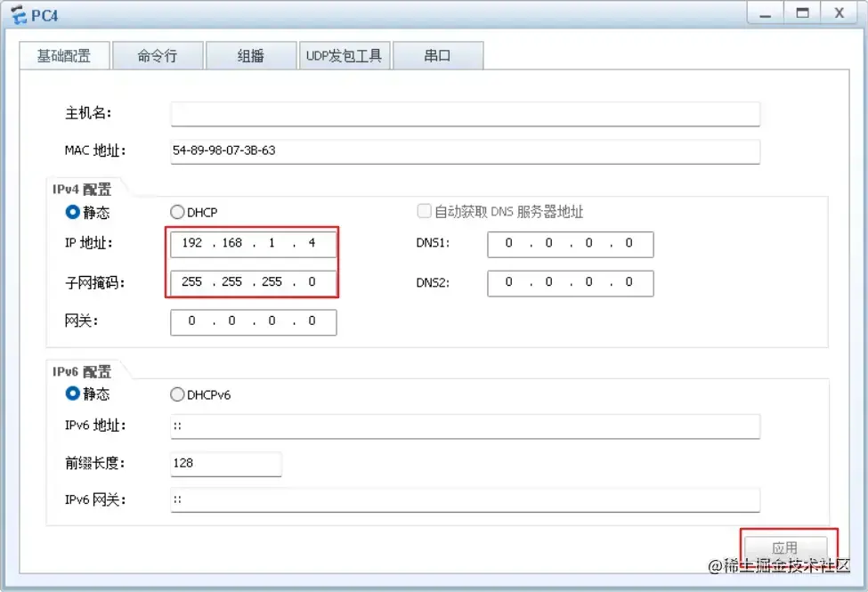This screenshot has height=592, width=868.
Task: Select IPv4 DHCP radio button
Action: [177, 212]
